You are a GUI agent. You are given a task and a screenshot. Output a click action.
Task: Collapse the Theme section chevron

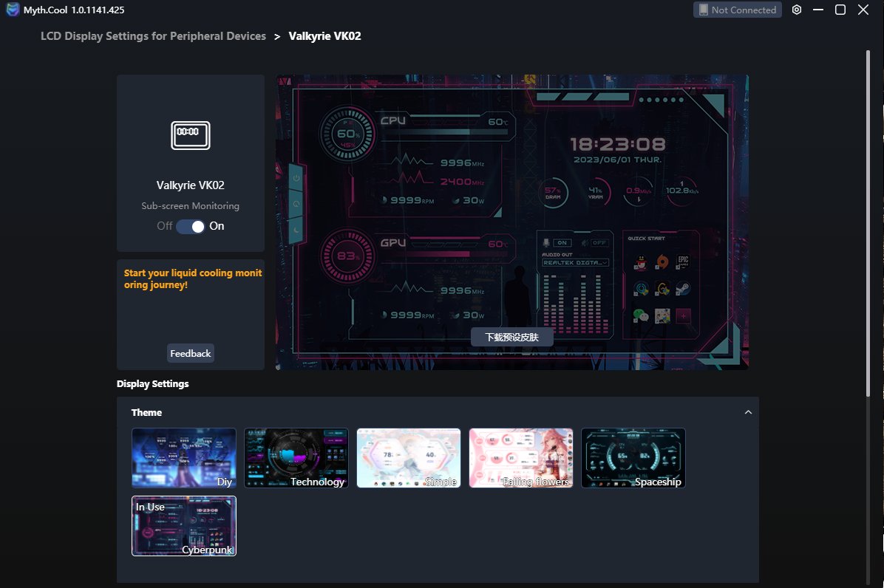748,412
